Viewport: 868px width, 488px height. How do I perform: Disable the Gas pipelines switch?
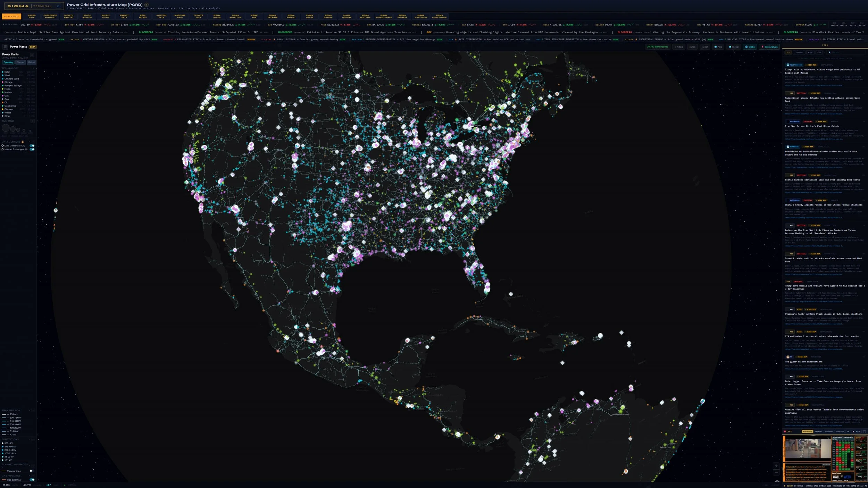[32, 480]
